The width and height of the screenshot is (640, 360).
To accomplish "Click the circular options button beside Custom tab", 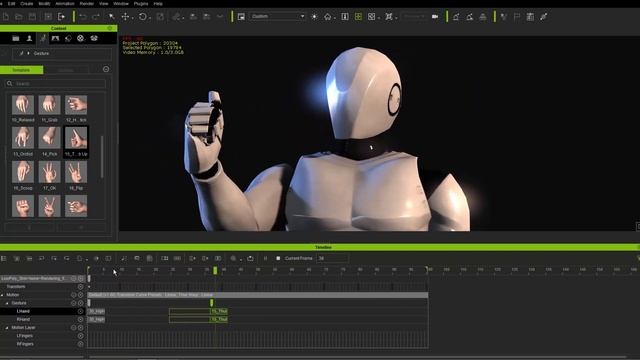I will coord(106,69).
